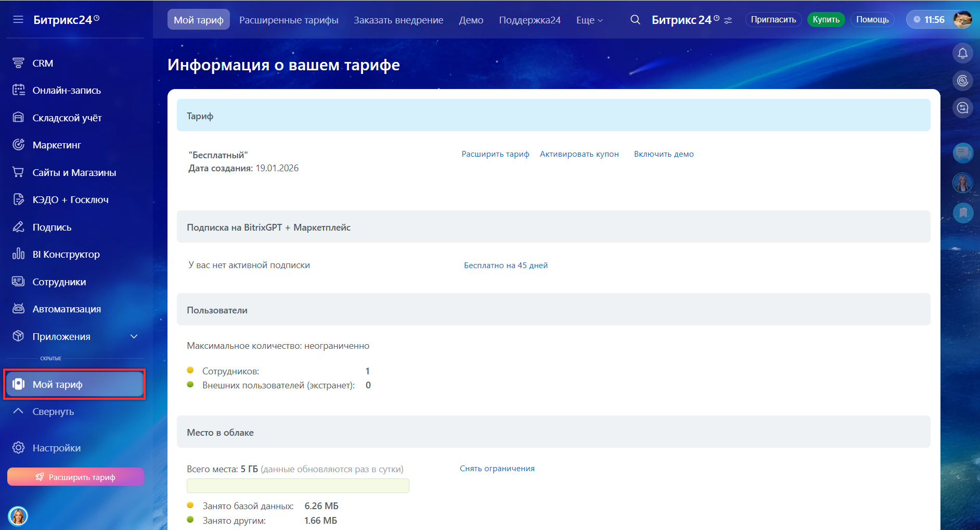Open Сайты и Магазины cart icon
980x530 pixels.
18,172
